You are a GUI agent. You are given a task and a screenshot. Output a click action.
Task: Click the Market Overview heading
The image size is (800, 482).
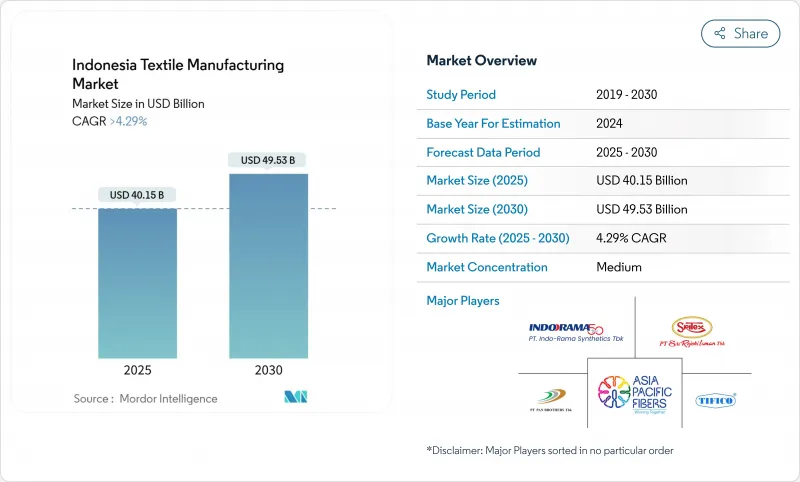(481, 60)
